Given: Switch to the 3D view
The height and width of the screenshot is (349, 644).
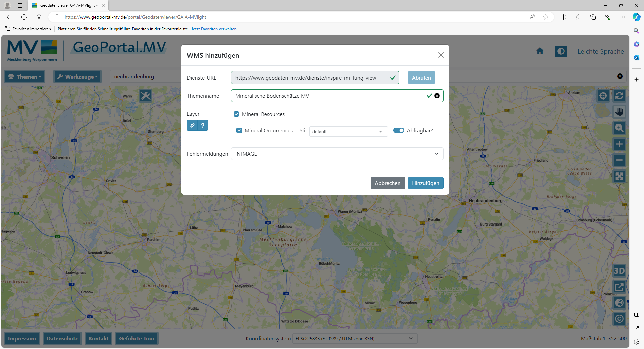Looking at the screenshot, I should coord(619,271).
